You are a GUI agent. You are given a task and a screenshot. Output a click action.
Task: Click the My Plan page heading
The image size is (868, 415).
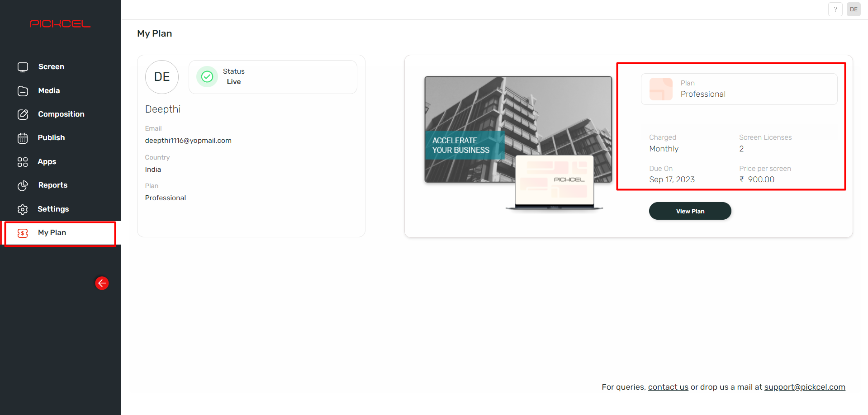(x=155, y=33)
